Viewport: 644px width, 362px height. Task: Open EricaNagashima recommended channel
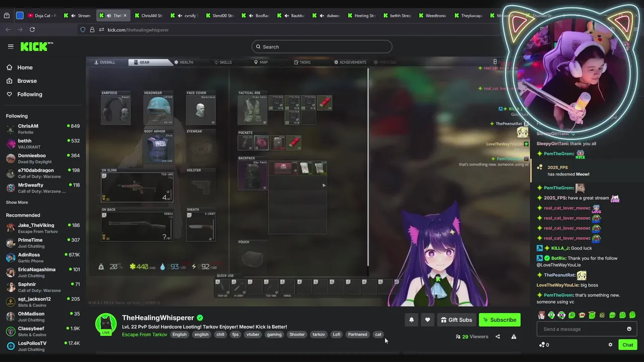tap(43, 272)
